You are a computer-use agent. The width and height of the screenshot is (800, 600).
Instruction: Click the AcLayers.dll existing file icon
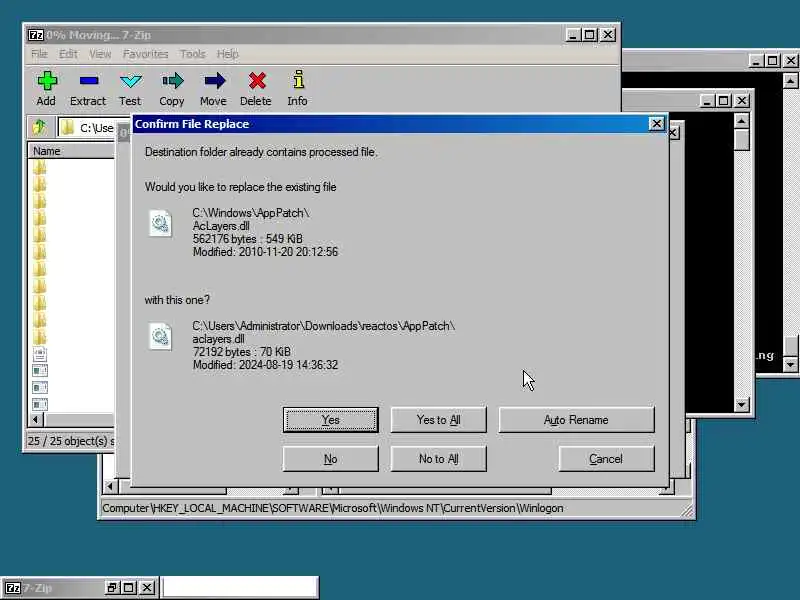coord(160,223)
